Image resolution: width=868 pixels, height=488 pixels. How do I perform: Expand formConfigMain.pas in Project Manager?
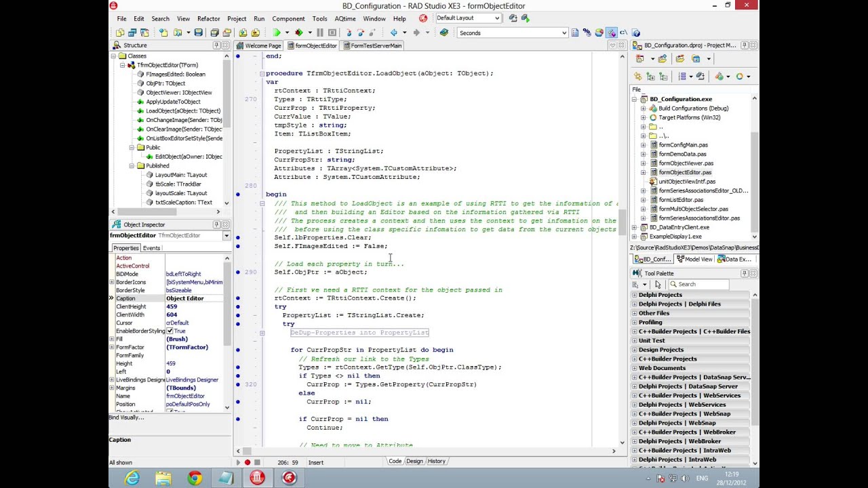644,145
